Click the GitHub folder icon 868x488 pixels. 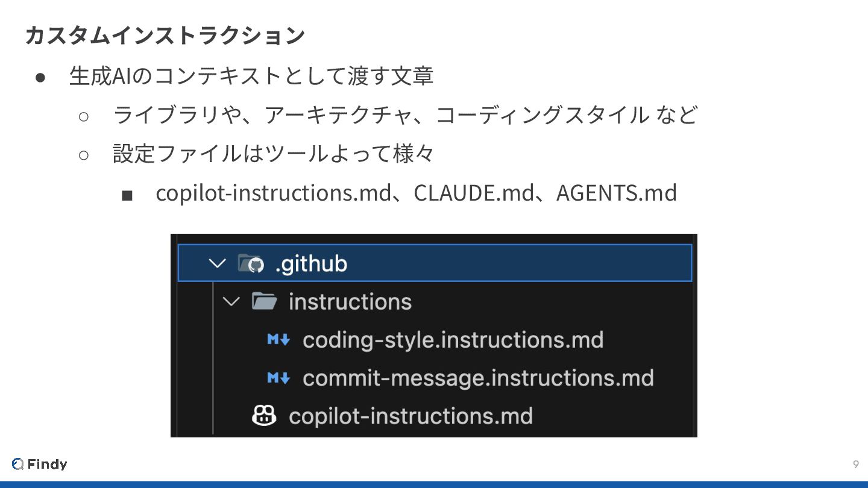(251, 263)
